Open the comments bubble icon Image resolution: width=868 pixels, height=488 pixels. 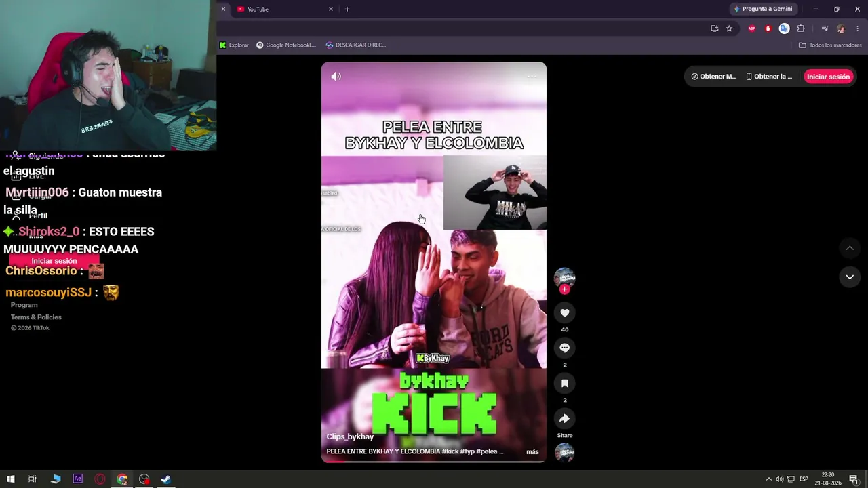pyautogui.click(x=564, y=348)
